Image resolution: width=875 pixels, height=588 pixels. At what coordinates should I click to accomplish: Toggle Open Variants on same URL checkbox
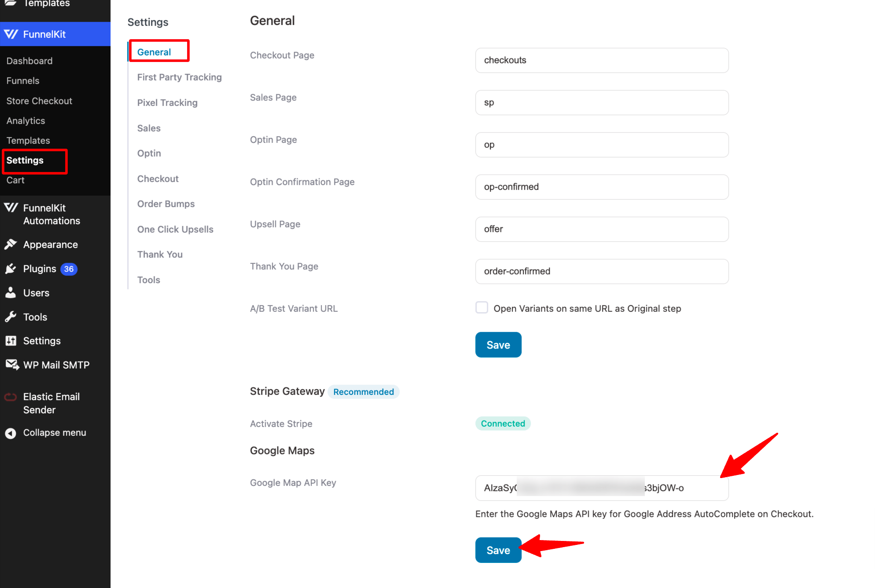(481, 308)
